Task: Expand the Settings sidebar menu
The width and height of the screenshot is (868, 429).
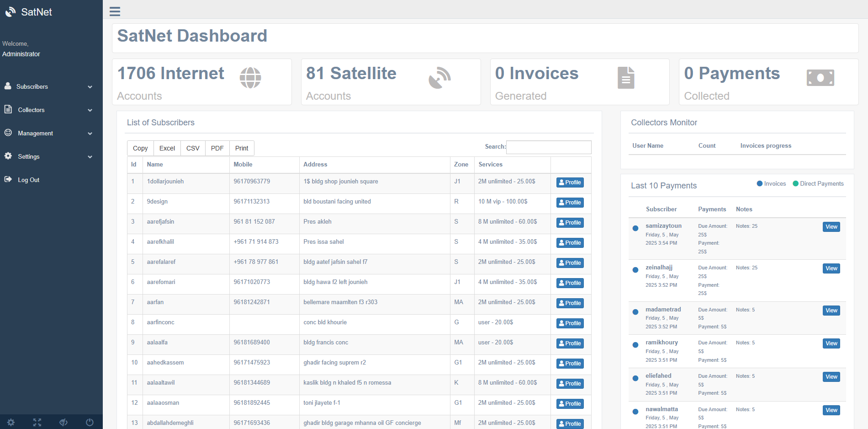Action: point(48,156)
